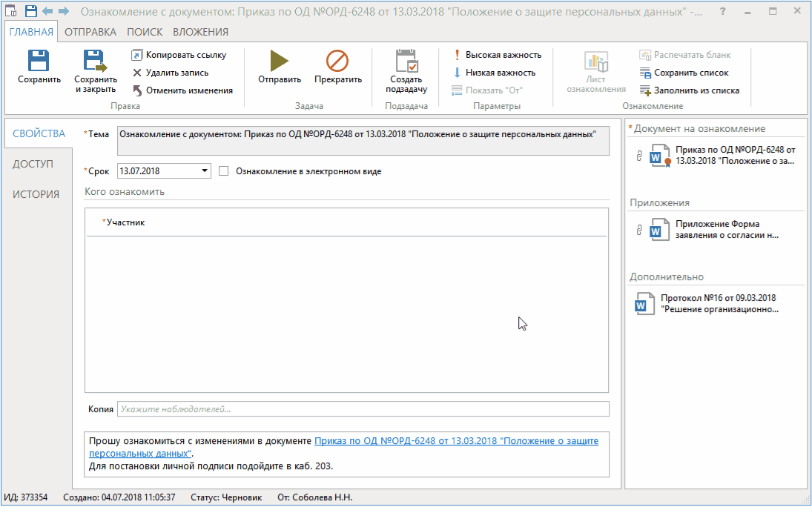812x507 pixels.
Task: Set High importance (Высокая важность)
Action: click(x=497, y=55)
